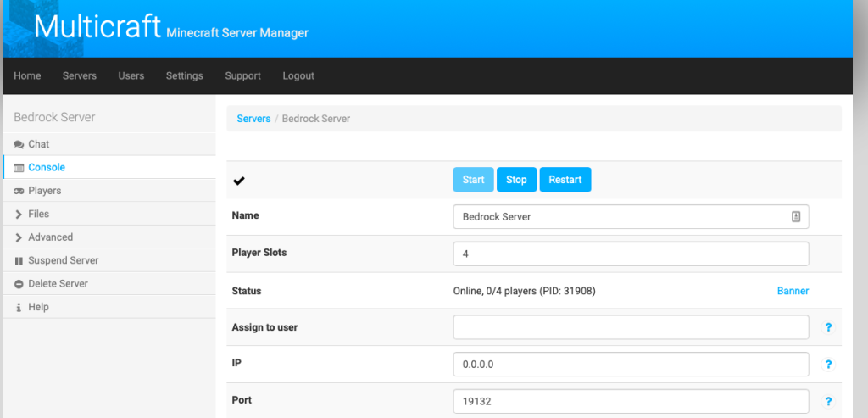Click the 'Bedrock Server' breadcrumb text
The image size is (868, 418).
tap(316, 119)
